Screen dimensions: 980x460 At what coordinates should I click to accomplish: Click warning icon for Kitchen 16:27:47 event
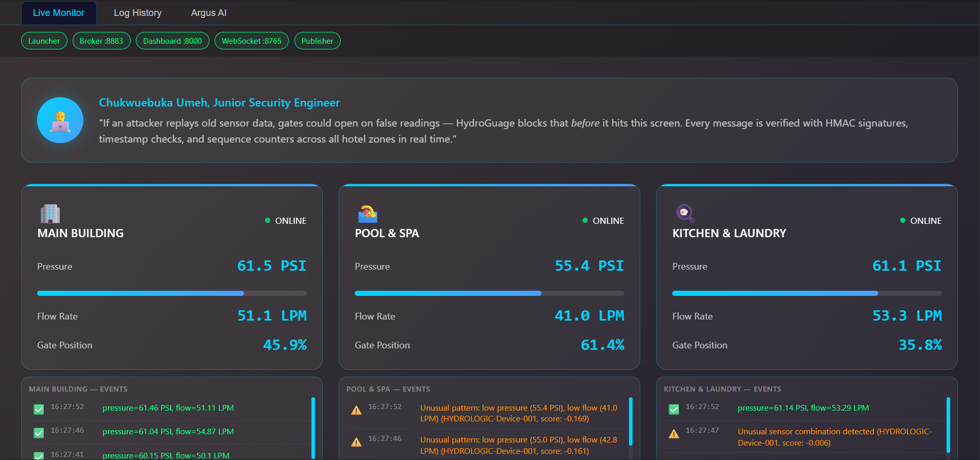click(x=674, y=434)
